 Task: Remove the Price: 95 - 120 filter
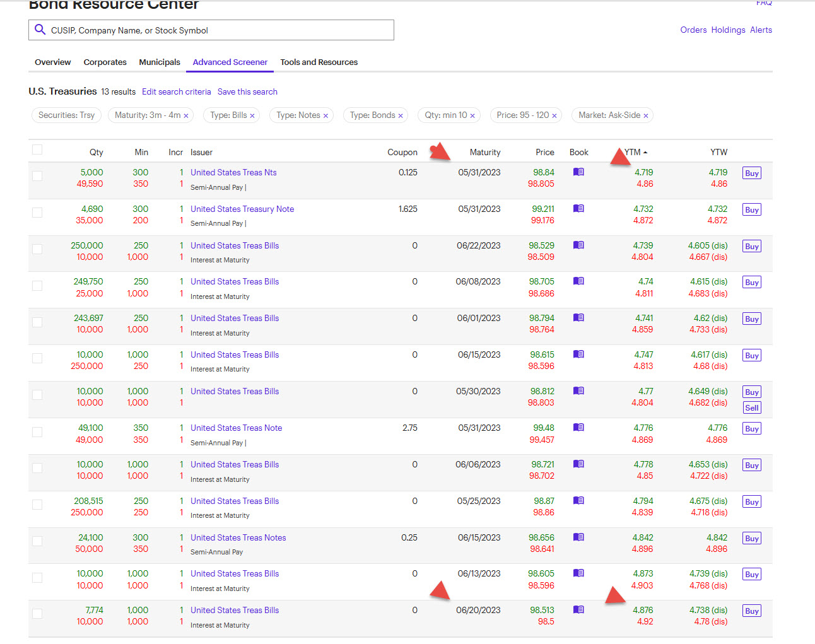pyautogui.click(x=554, y=116)
